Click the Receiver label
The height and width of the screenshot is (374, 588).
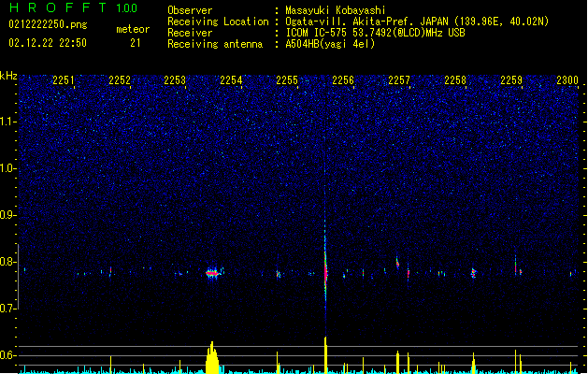tap(190, 33)
